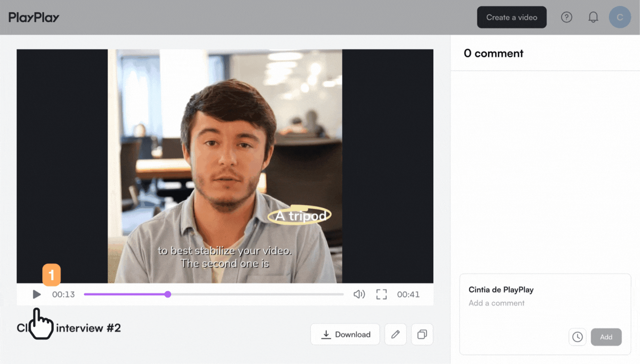Click the timestamp clock icon in the comment box
The height and width of the screenshot is (364, 640).
point(577,337)
